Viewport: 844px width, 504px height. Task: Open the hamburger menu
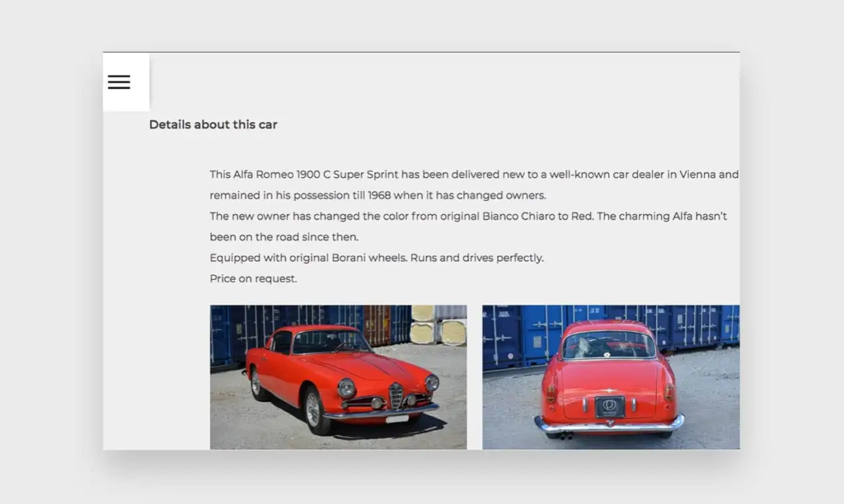[x=119, y=82]
